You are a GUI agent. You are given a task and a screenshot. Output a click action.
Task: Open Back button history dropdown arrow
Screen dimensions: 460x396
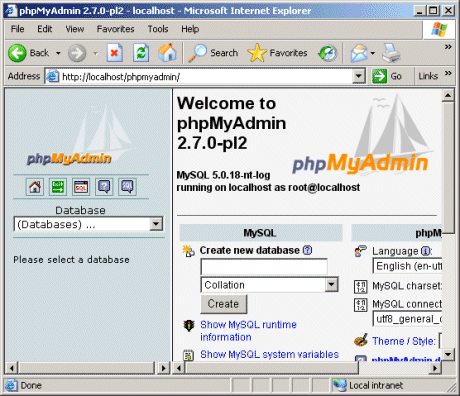tap(58, 53)
